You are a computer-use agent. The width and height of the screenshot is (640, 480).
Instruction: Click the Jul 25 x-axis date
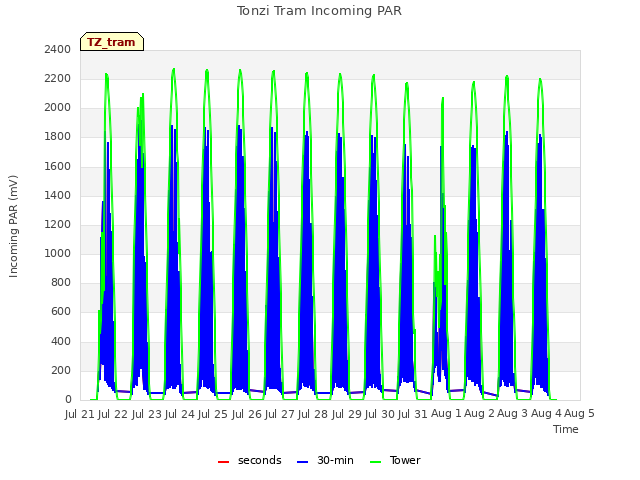(213, 414)
